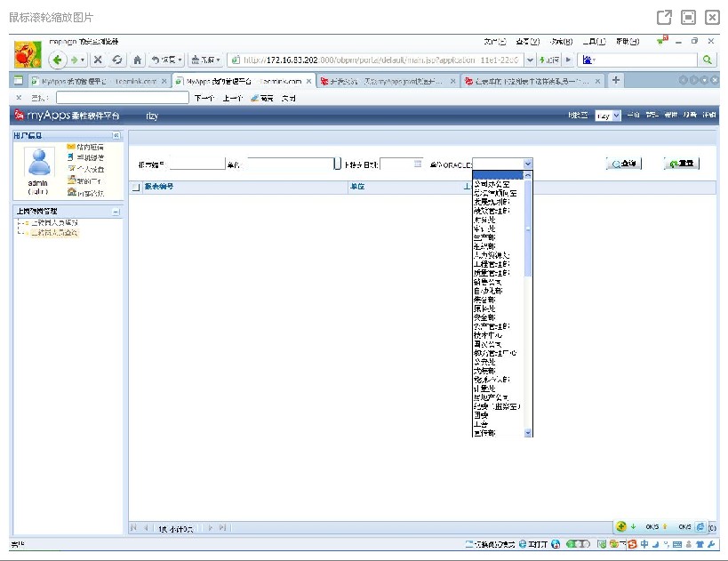Click the Sogou input method S icon

pyautogui.click(x=632, y=544)
